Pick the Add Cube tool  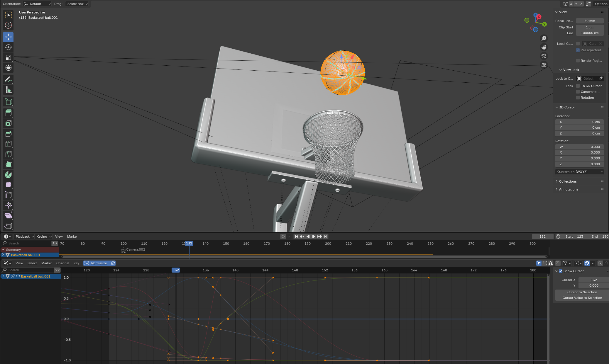(x=8, y=102)
